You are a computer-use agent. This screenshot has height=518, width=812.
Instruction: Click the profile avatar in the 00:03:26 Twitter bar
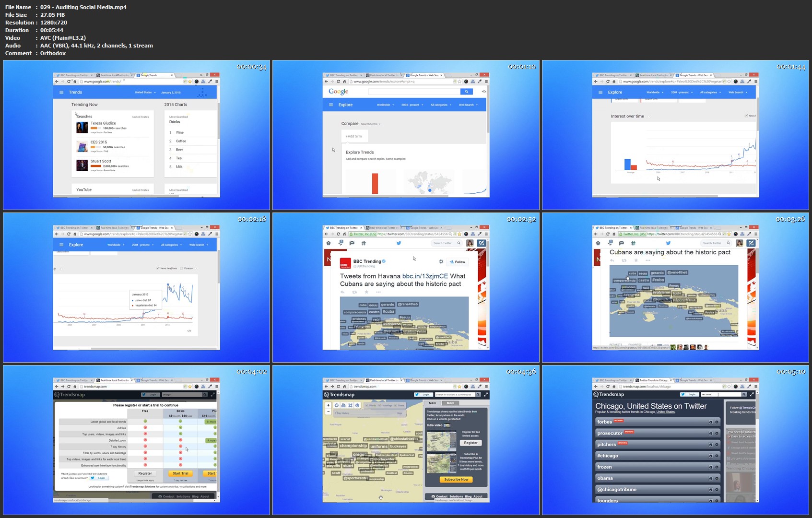(740, 243)
